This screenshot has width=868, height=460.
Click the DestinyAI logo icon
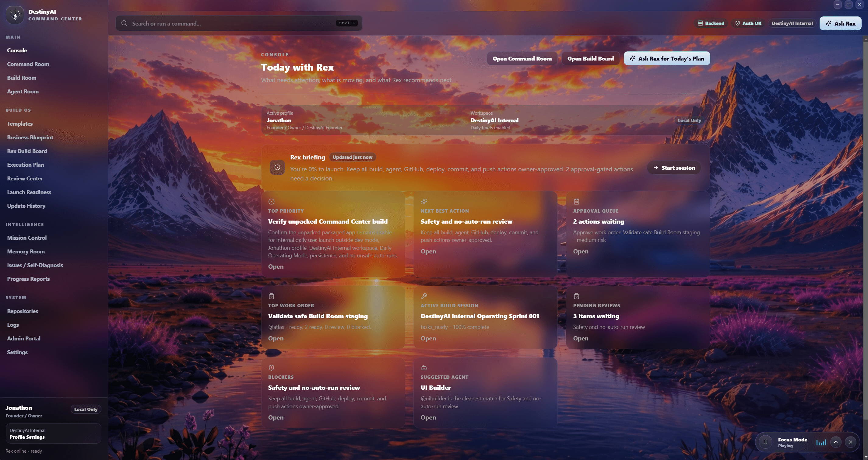click(15, 15)
